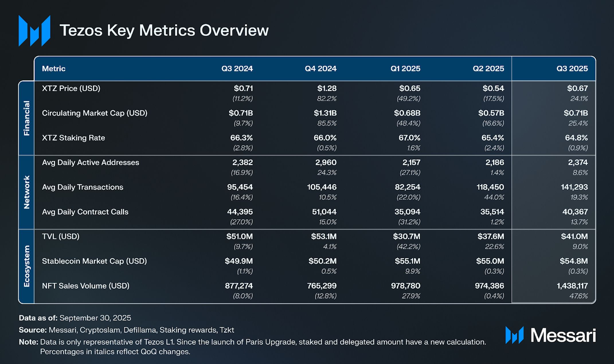Click the Messari logo icon top-left

click(34, 31)
